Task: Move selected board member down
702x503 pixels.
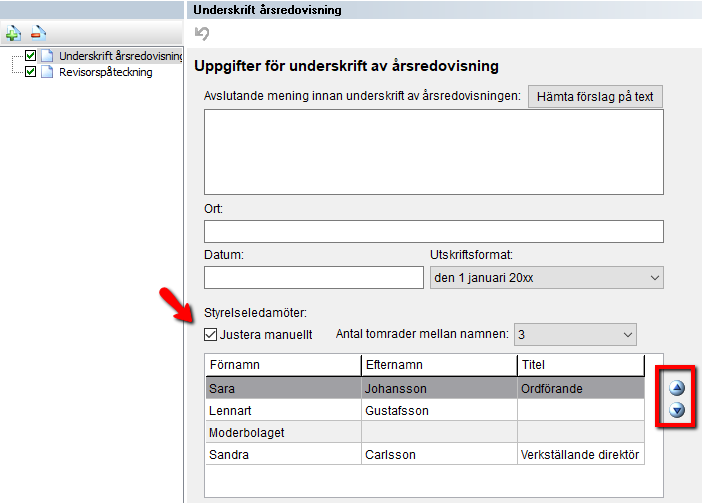Action: [677, 410]
